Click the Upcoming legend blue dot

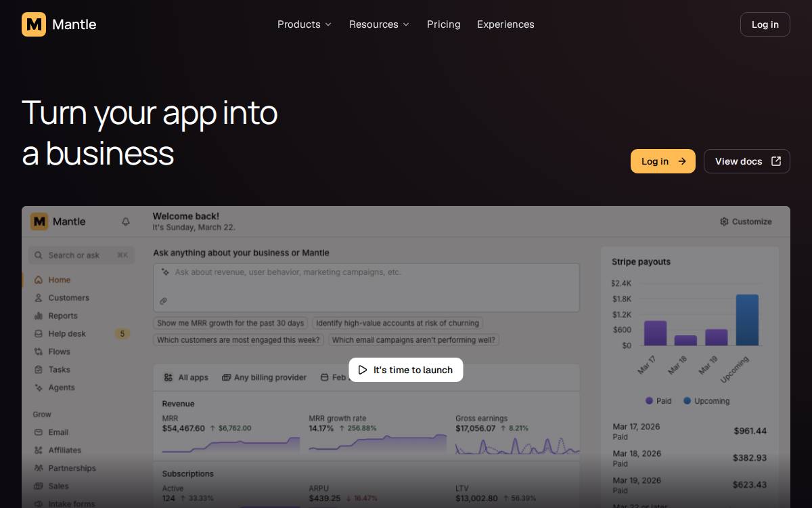(x=687, y=401)
